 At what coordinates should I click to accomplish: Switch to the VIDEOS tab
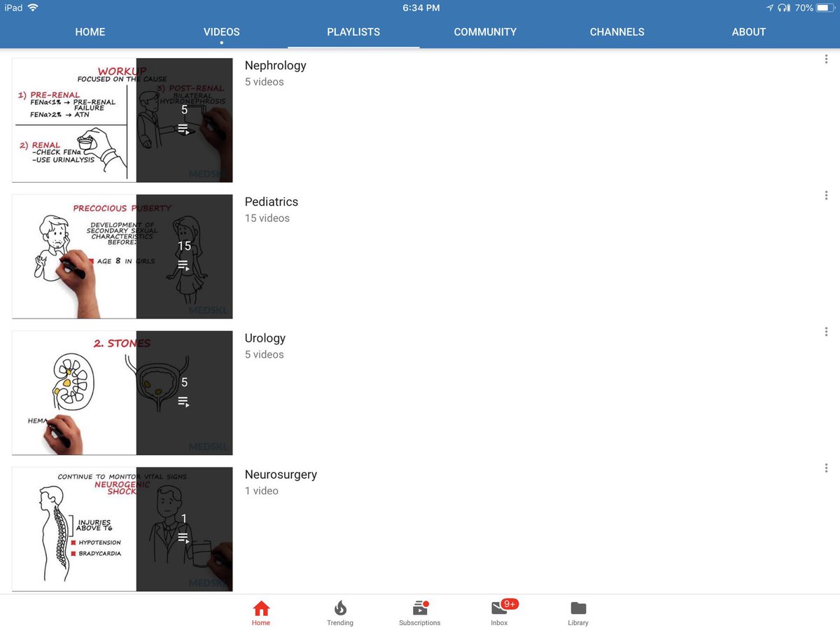(x=222, y=32)
